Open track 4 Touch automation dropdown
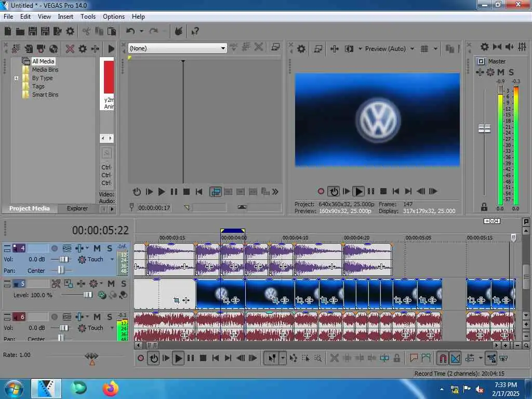 [112, 260]
